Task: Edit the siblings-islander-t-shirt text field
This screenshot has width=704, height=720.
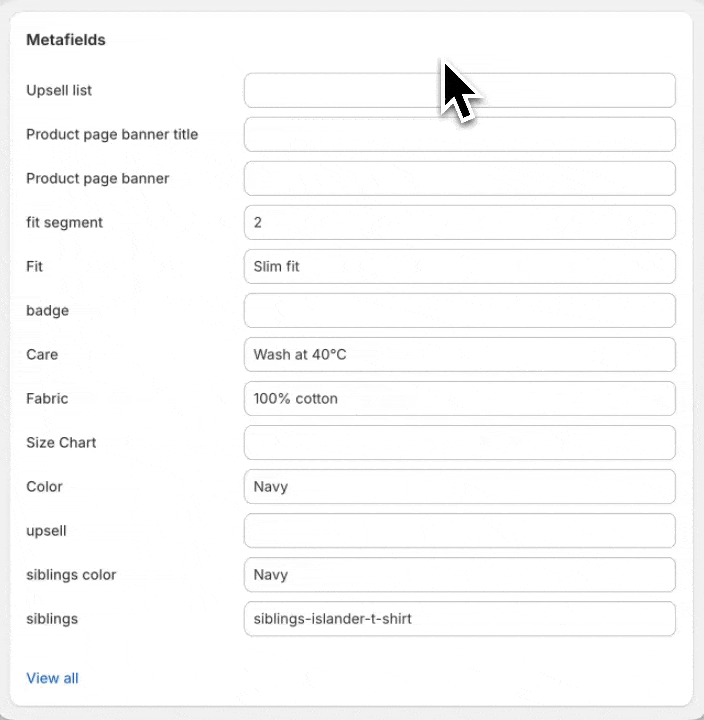Action: click(x=459, y=618)
